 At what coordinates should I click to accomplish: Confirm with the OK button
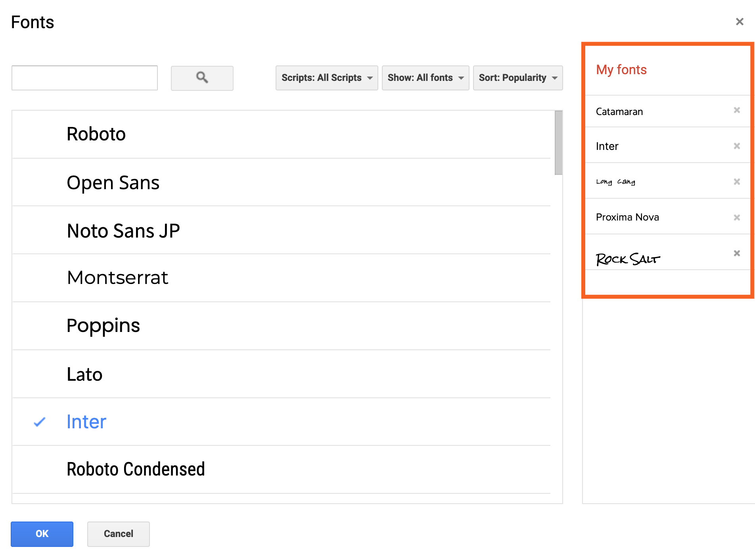point(42,534)
